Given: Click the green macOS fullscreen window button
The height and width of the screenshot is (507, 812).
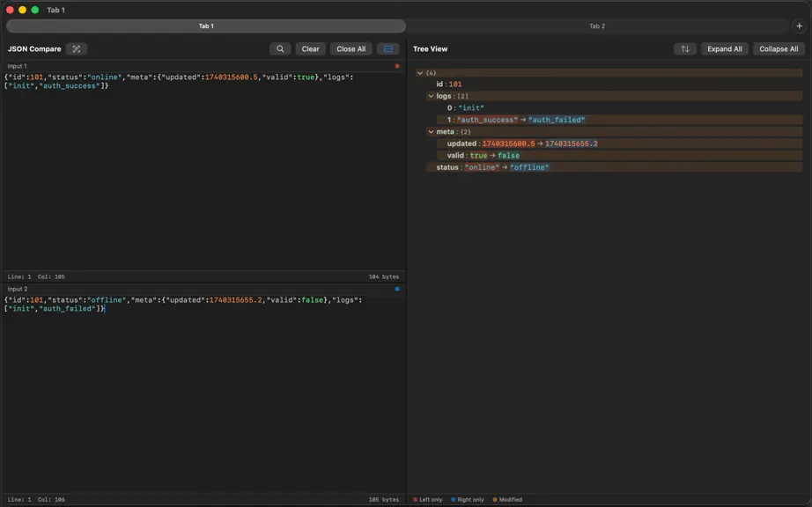Looking at the screenshot, I should click(34, 10).
